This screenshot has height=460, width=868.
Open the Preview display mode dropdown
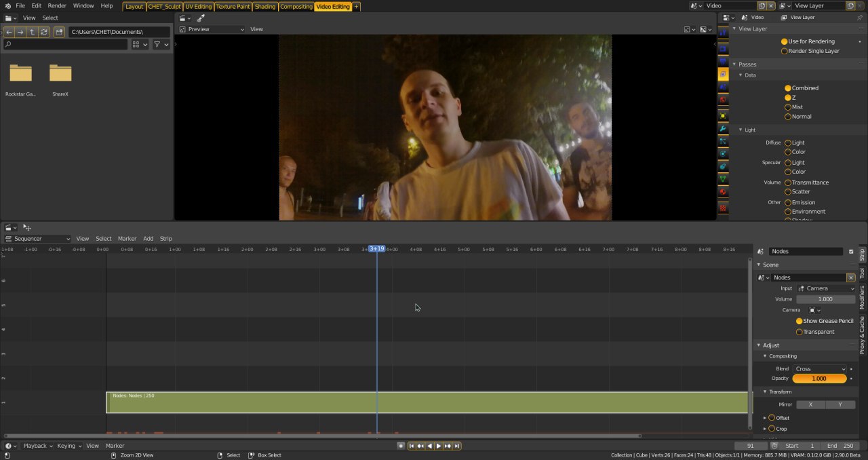(x=212, y=29)
